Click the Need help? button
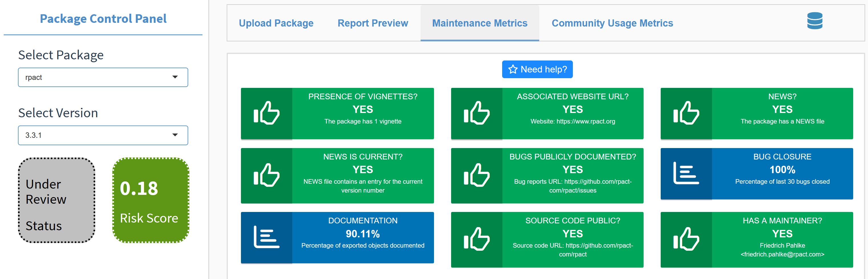The image size is (868, 279). pos(537,69)
